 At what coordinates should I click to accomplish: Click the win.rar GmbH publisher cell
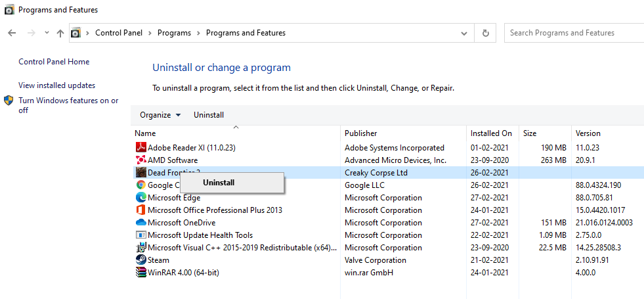point(369,272)
